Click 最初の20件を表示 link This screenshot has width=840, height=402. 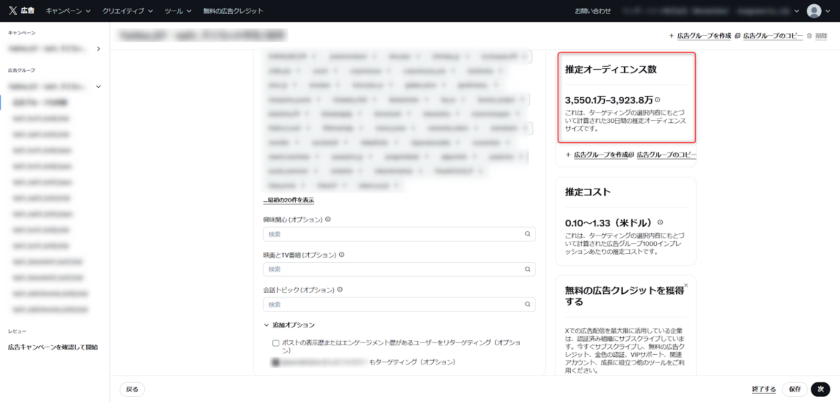[x=288, y=200]
